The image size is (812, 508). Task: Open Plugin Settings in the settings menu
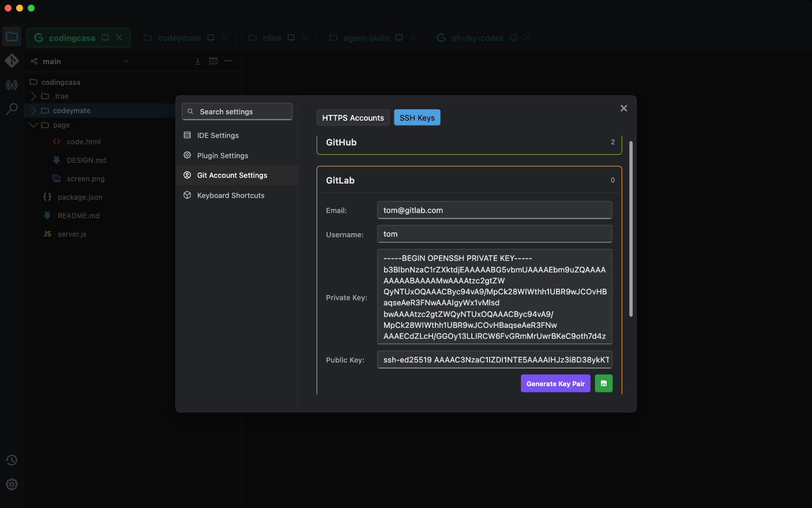tap(237, 155)
